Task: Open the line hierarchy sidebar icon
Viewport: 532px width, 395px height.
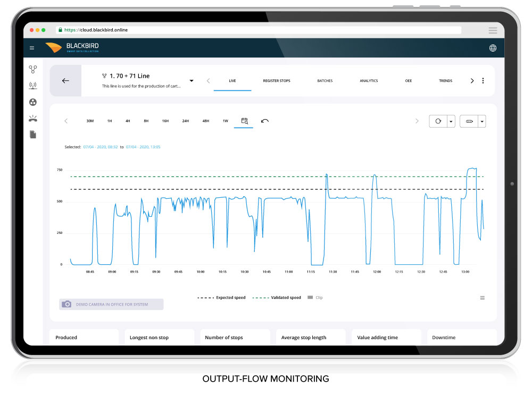Action: coord(33,70)
